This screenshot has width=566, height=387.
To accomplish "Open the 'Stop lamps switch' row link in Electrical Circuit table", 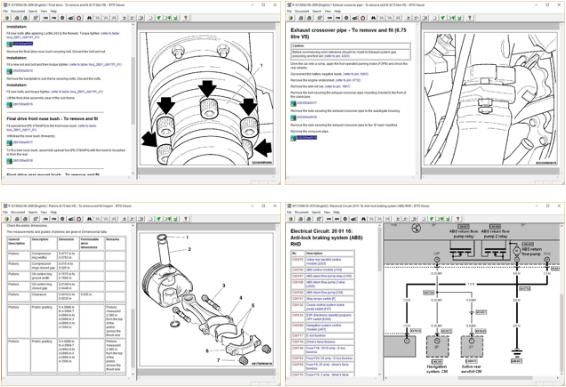I will click(x=321, y=299).
